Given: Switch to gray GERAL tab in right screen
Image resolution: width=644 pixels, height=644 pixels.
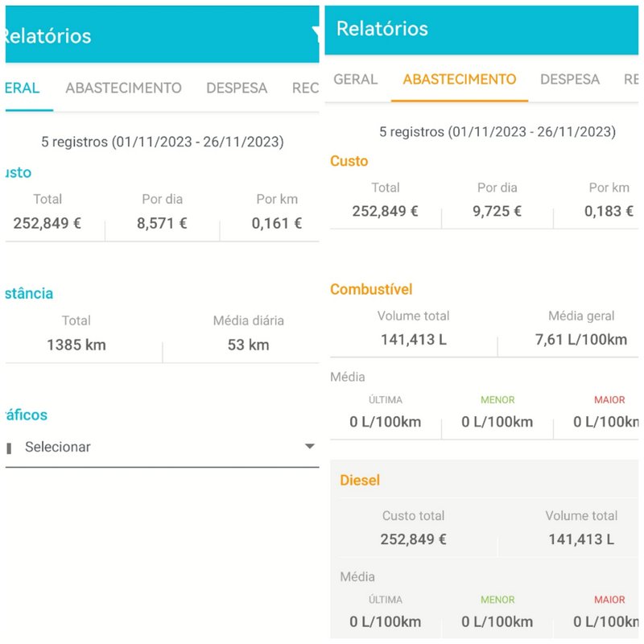Looking at the screenshot, I should point(356,79).
